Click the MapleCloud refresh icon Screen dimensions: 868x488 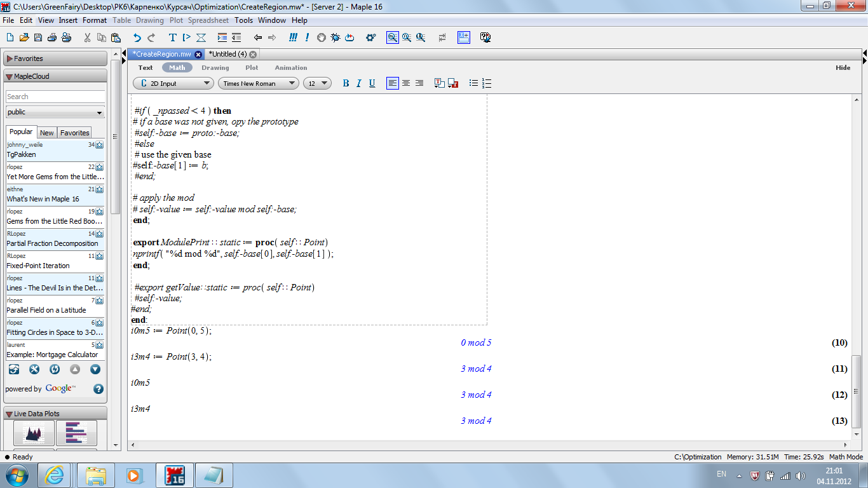coord(55,369)
